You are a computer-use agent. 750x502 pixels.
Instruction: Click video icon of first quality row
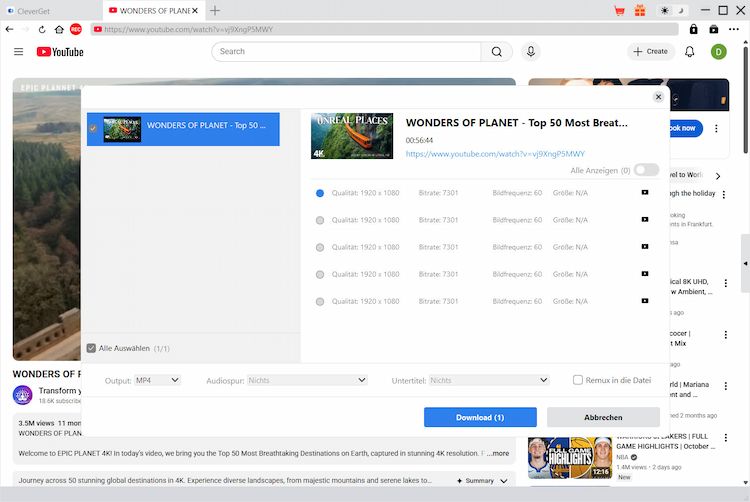[x=645, y=192]
